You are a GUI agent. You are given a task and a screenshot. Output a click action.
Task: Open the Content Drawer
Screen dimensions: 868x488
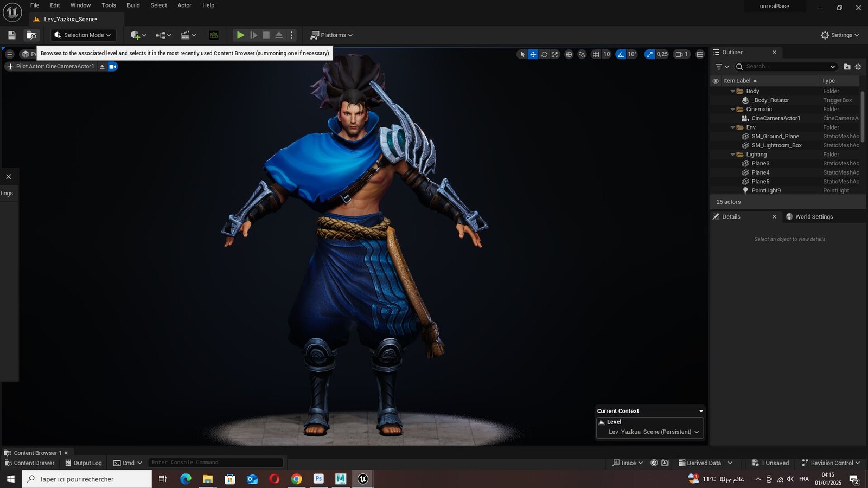tap(29, 463)
